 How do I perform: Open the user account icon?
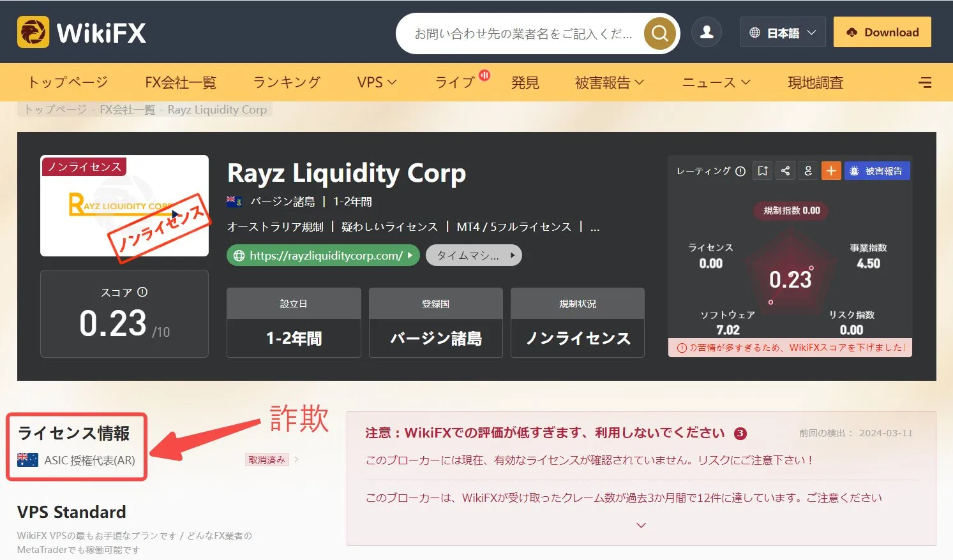tap(707, 33)
